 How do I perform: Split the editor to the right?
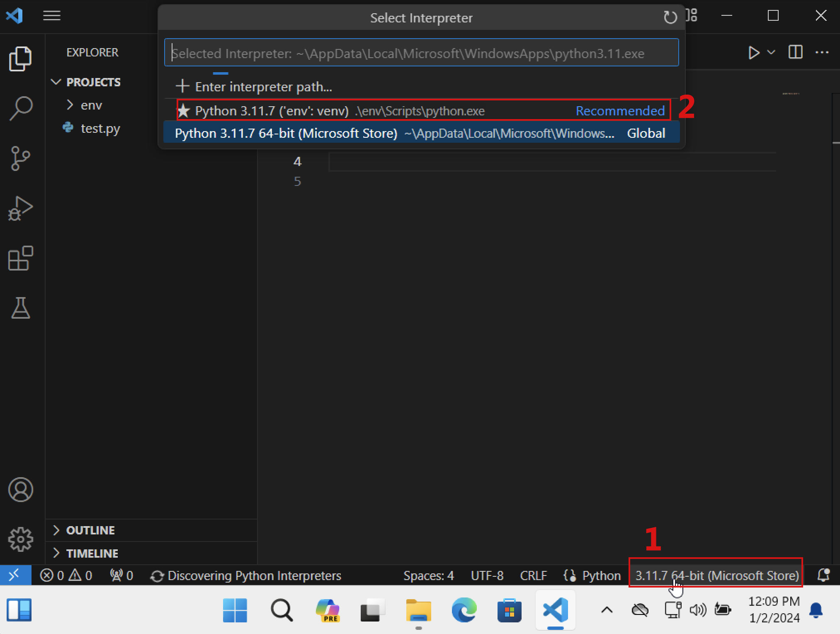(x=795, y=52)
